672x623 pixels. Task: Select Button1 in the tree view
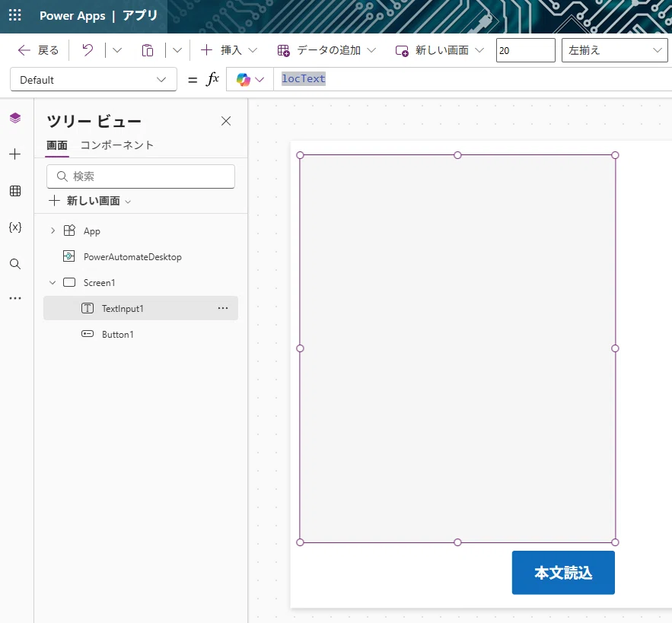[118, 335]
